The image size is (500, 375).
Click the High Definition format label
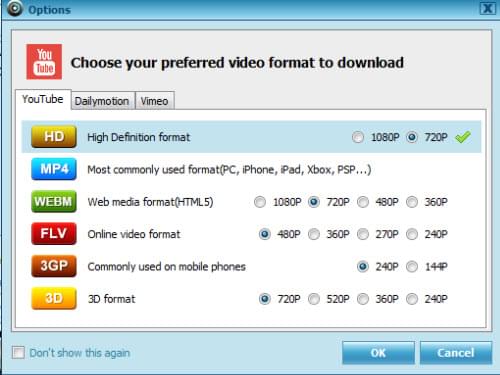[x=139, y=137]
